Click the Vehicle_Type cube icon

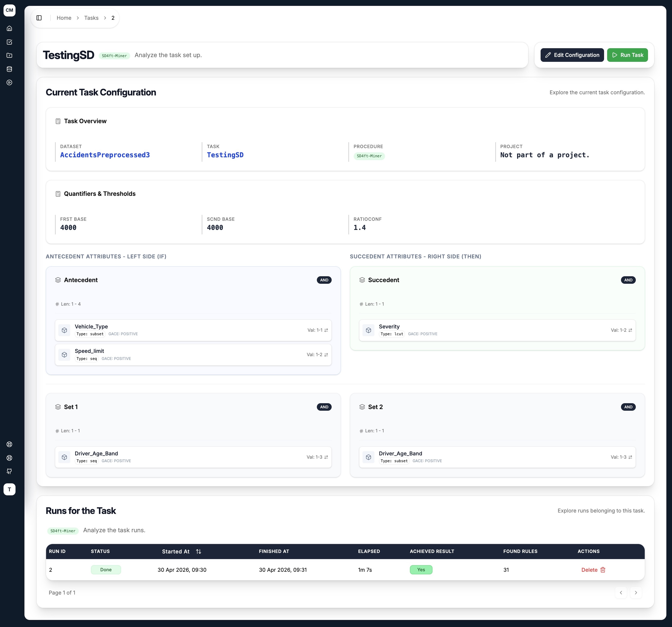coord(64,330)
